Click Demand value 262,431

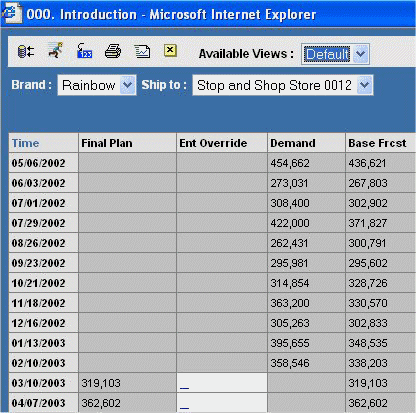[289, 243]
